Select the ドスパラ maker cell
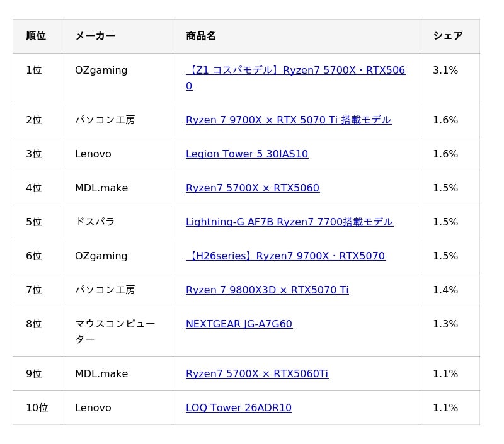 [95, 222]
